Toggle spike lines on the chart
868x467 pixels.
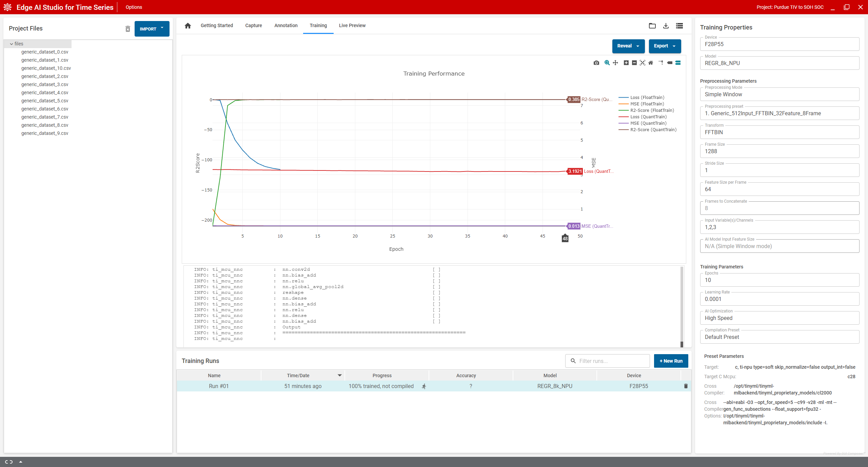click(x=661, y=63)
